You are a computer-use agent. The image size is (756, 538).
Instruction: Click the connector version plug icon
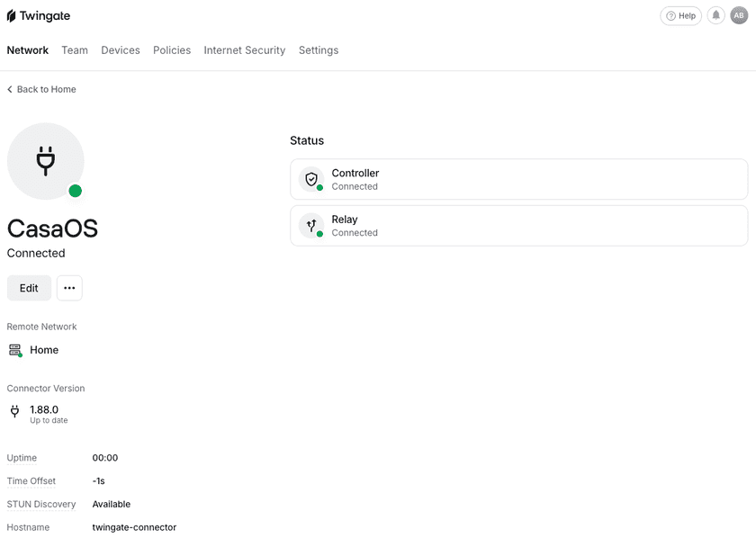coord(15,411)
